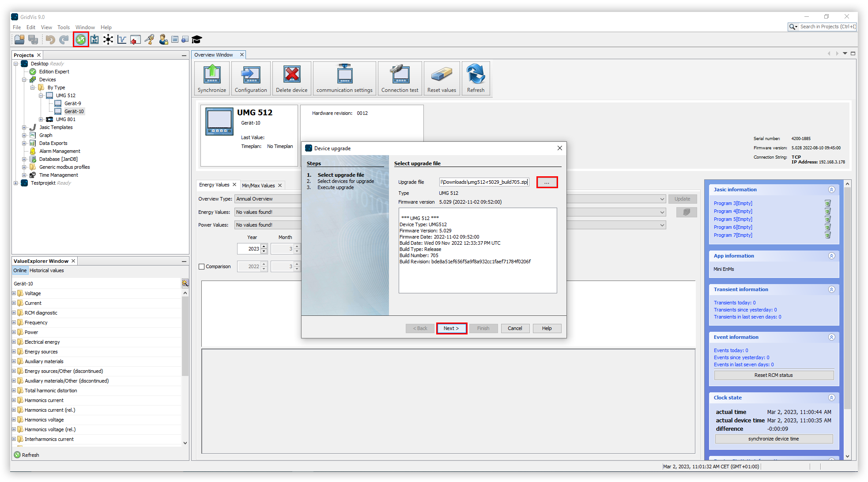Expand the UMG 801 tree node
Screen dimensions: 868x482
41,119
